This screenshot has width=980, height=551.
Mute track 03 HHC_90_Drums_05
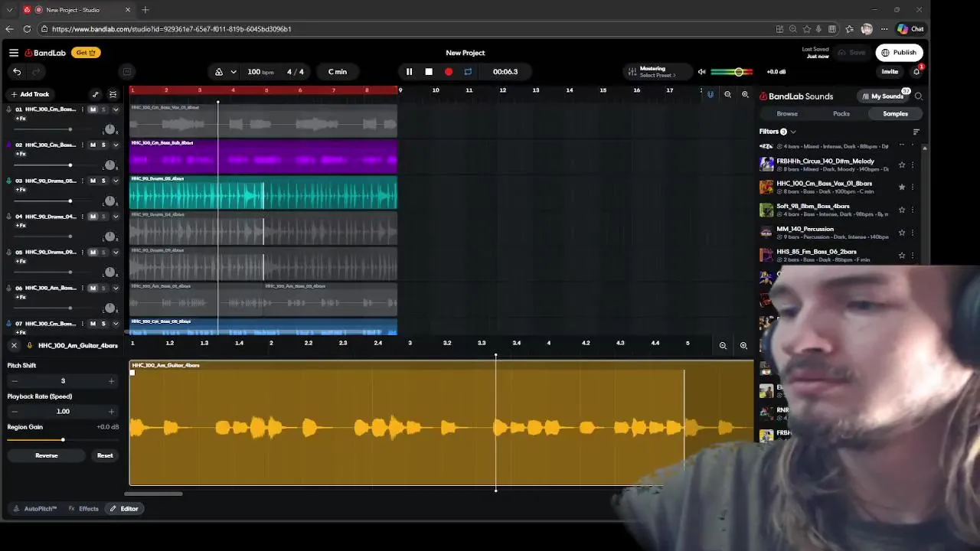click(x=93, y=181)
